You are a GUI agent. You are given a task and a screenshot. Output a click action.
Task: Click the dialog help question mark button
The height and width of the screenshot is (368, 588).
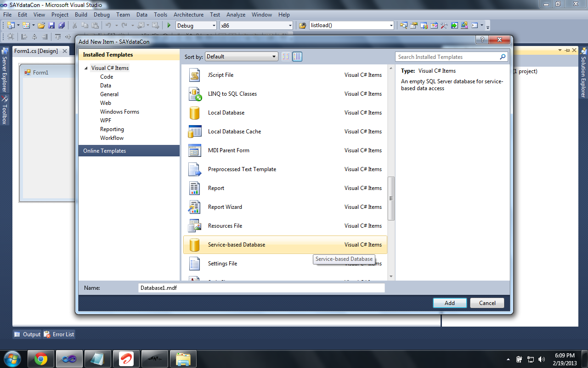pos(481,40)
